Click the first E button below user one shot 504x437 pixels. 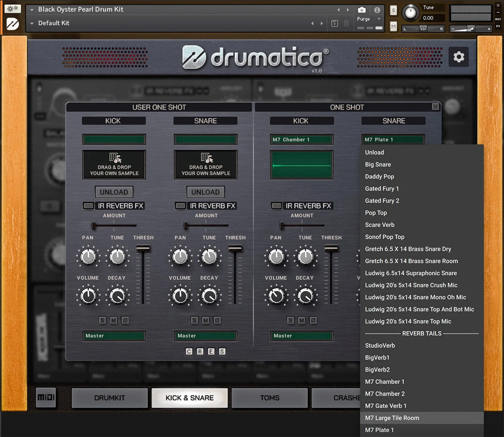(211, 351)
